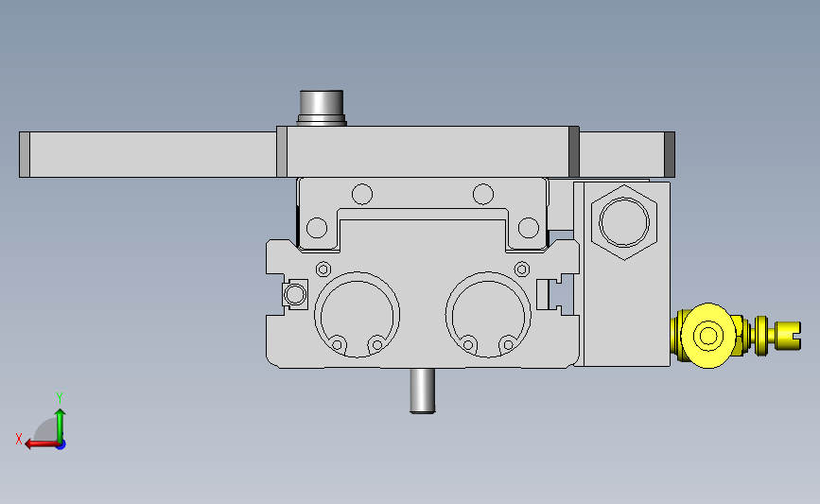Select the long left arm of the top plate
Viewport: 820px width, 504px height.
click(x=148, y=155)
